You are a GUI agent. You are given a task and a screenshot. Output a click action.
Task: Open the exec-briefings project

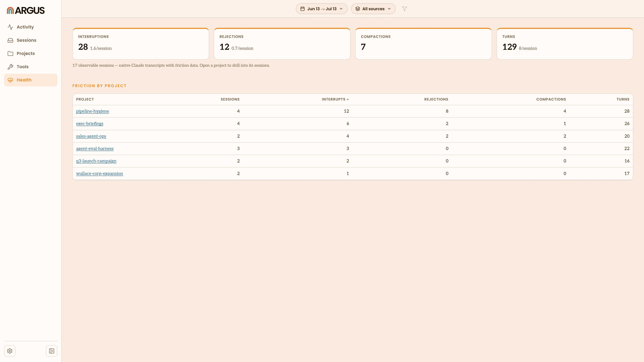click(x=90, y=124)
